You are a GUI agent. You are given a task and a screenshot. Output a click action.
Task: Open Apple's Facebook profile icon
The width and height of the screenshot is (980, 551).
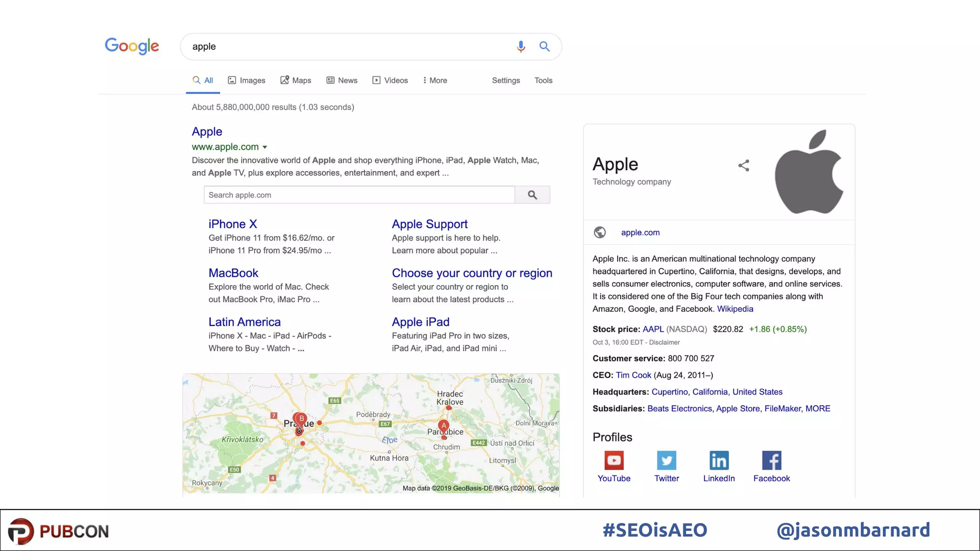point(771,461)
